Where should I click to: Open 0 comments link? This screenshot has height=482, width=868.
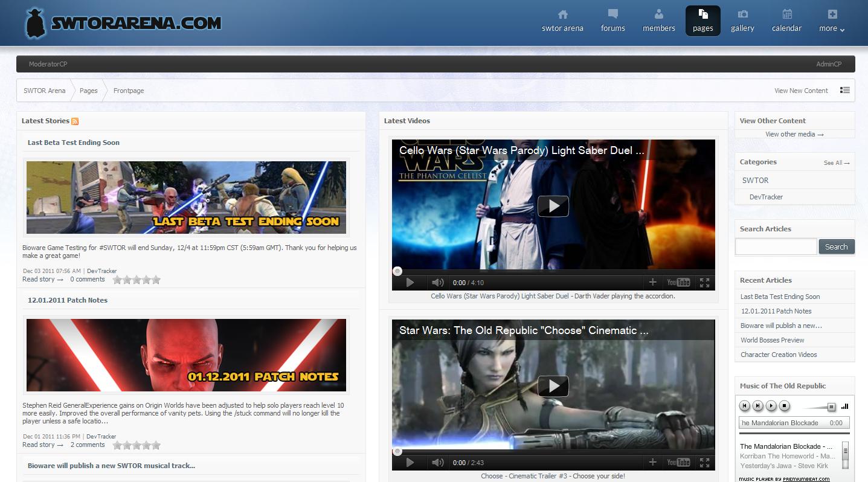pos(88,279)
